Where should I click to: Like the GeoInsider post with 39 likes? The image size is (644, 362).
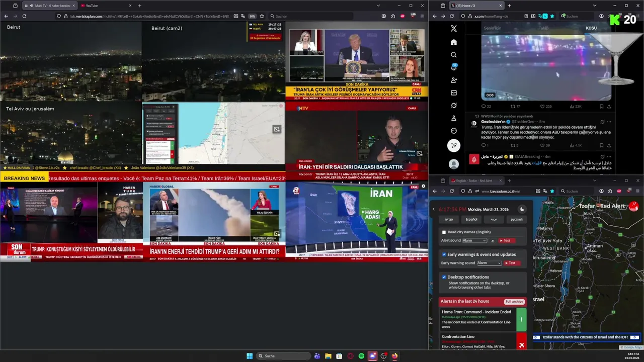coord(542,145)
